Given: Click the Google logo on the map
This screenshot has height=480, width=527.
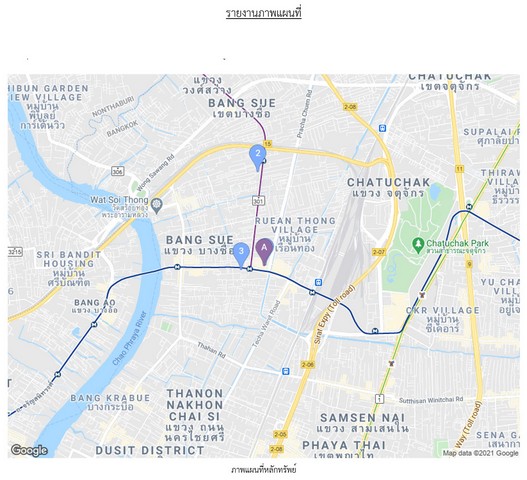Looking at the screenshot, I should click(x=29, y=450).
